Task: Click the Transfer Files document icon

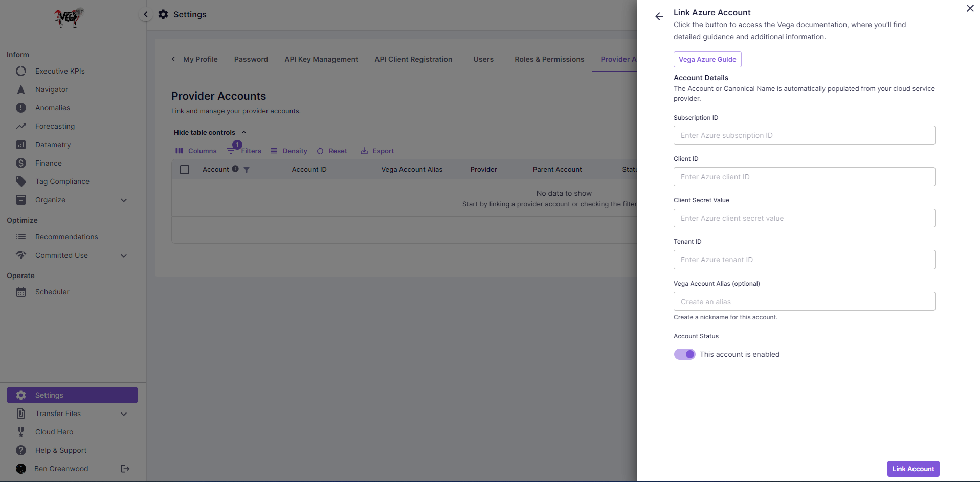Action: coord(21,414)
